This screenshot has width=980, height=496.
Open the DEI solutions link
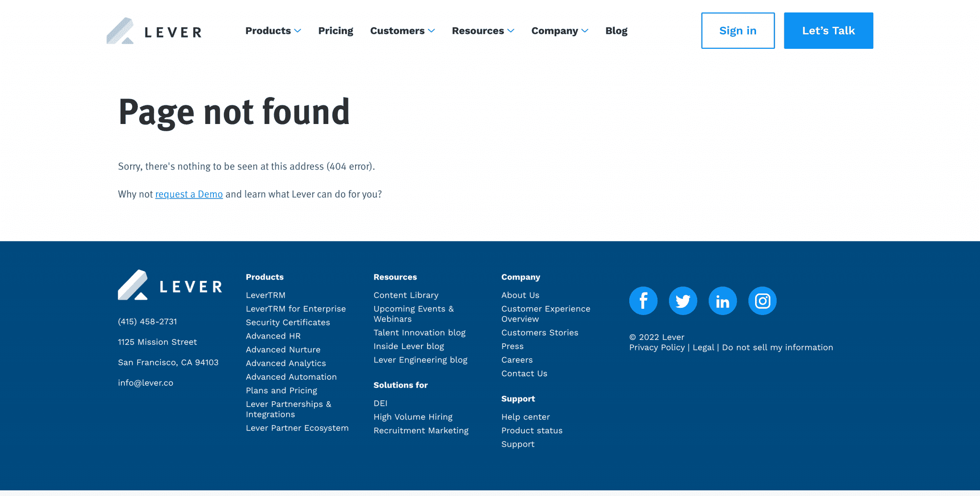[380, 403]
